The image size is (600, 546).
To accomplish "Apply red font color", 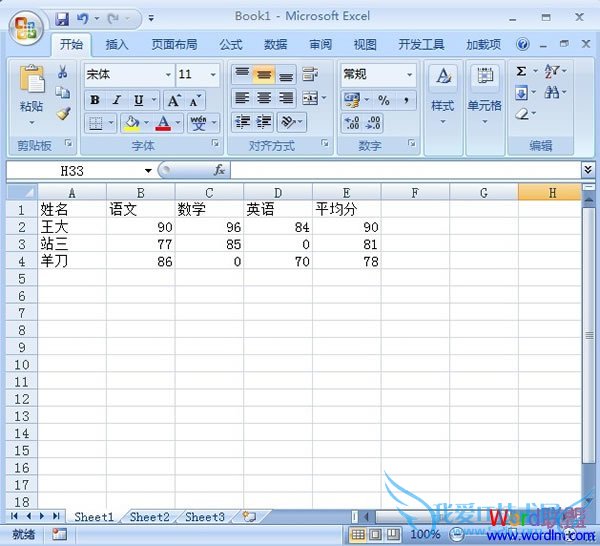I will pos(163,123).
